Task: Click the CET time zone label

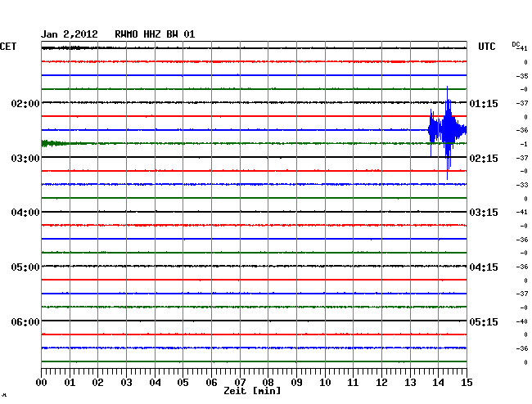Action: 8,47
